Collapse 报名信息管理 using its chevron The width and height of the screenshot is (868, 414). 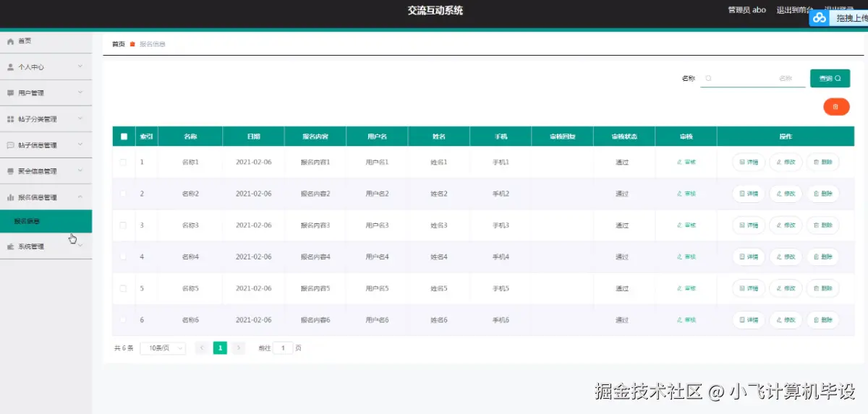coord(80,197)
